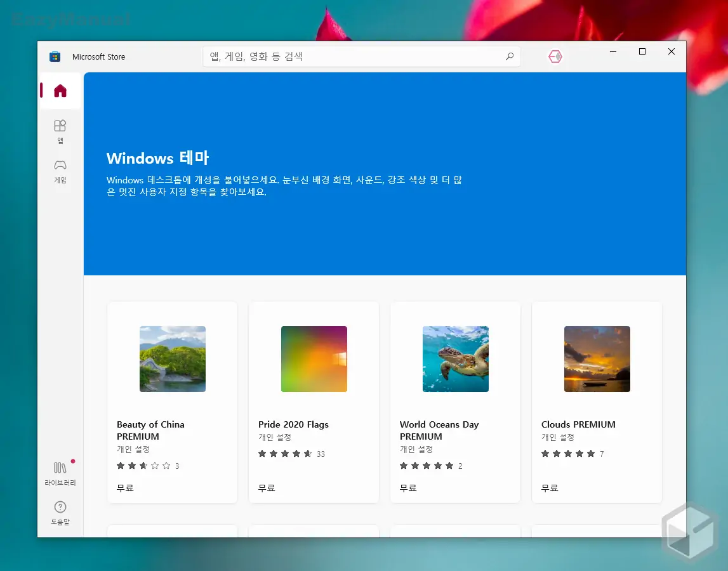
Task: Click the search magnifier icon
Action: 509,56
